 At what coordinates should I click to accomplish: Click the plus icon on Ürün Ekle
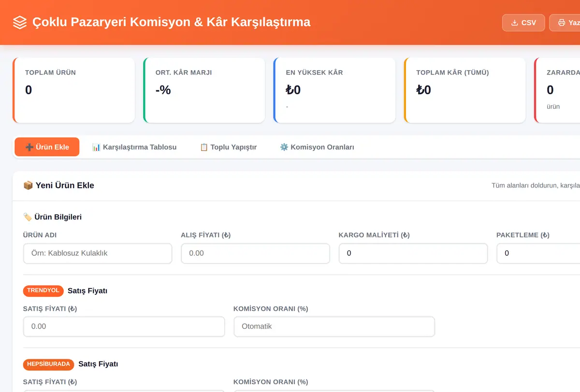(29, 147)
